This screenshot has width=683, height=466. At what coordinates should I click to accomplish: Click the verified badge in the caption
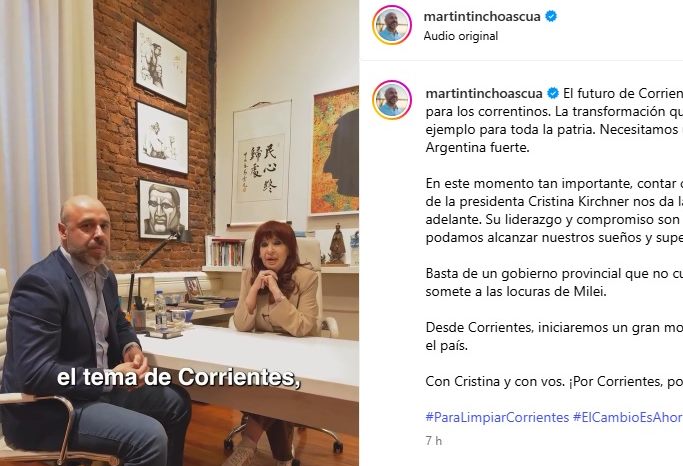pos(553,94)
